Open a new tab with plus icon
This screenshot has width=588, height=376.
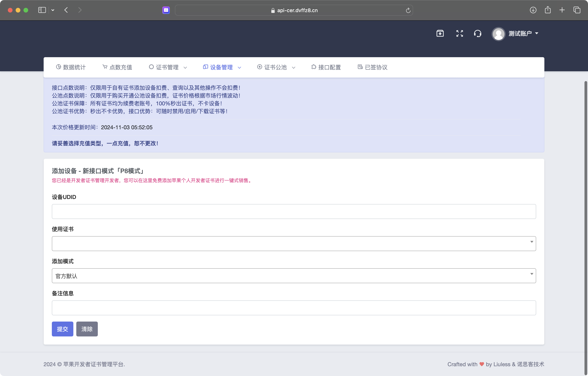(562, 10)
